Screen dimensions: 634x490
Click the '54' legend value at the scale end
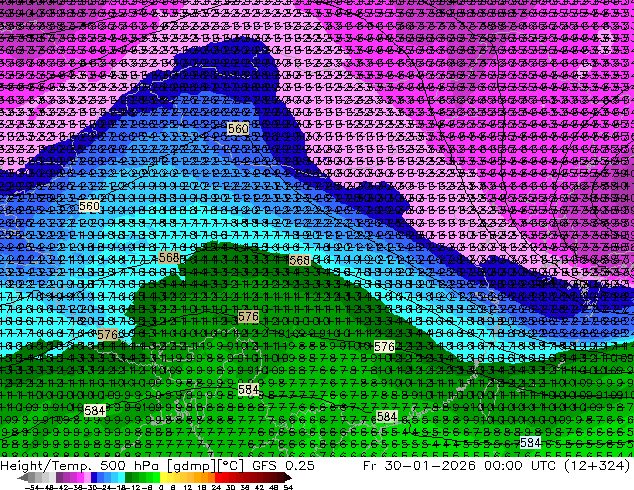(x=288, y=487)
